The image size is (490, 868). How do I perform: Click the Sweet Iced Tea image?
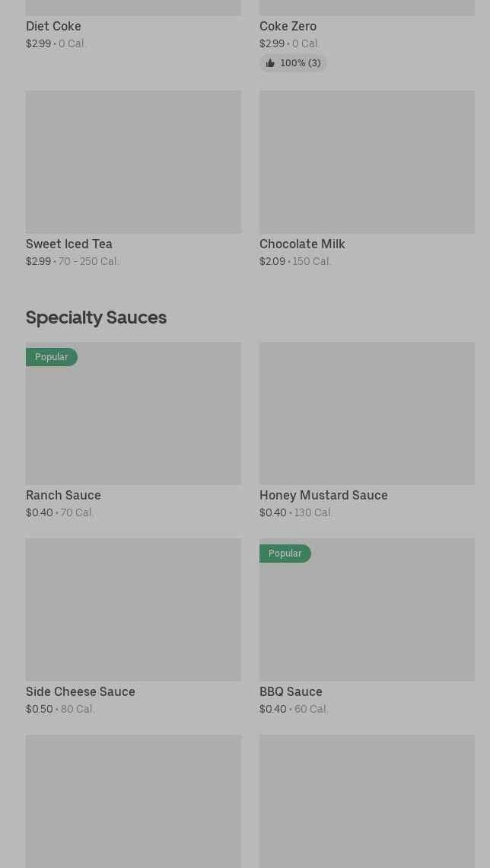pos(133,162)
